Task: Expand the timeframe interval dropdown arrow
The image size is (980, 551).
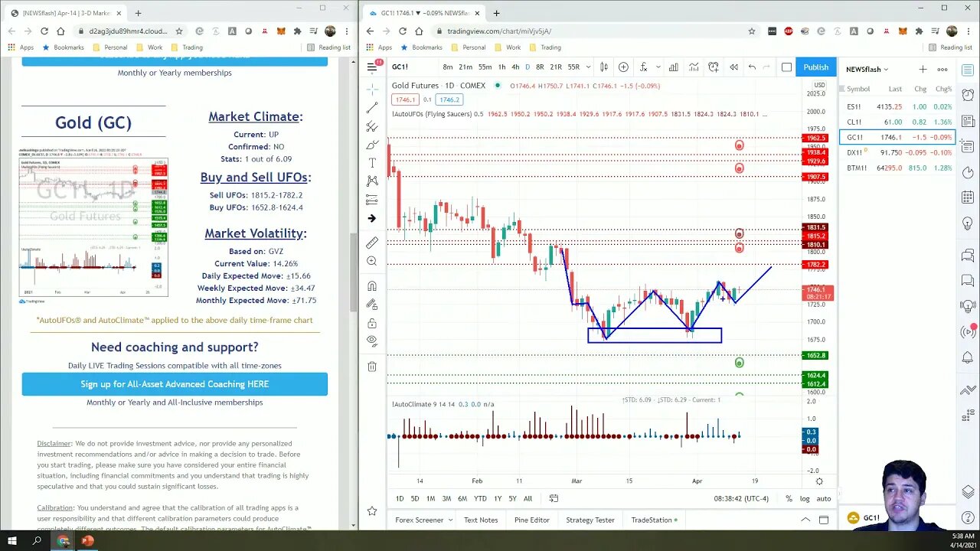Action: (586, 67)
